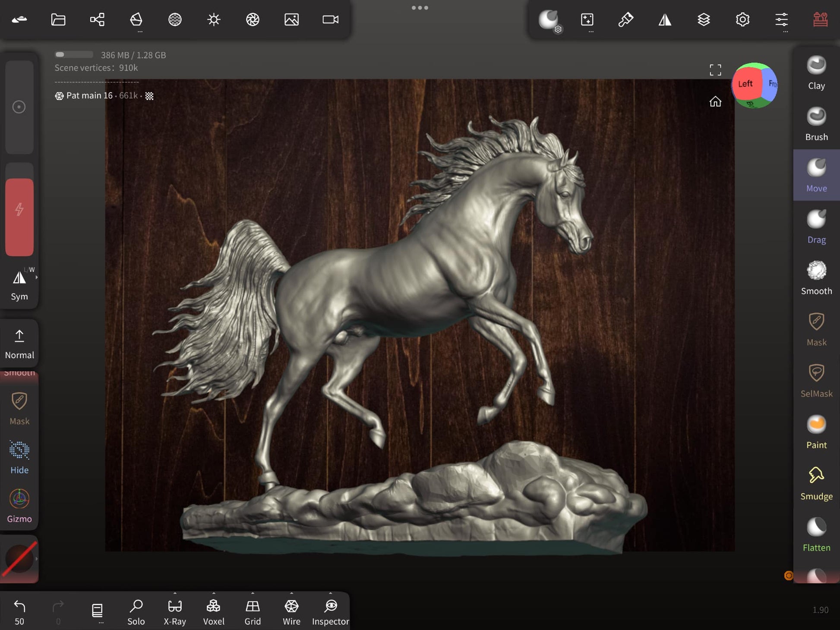Activate the SelMask tool
840x630 pixels.
(x=816, y=380)
